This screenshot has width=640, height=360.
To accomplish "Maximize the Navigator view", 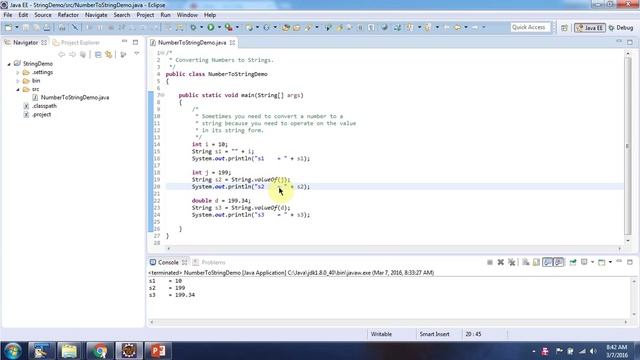I will (x=136, y=42).
